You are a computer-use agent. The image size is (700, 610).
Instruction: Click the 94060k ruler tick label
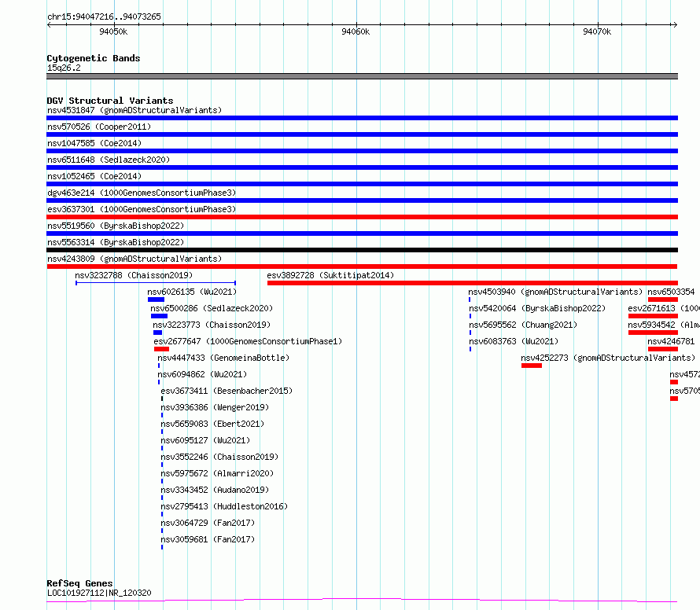click(356, 31)
